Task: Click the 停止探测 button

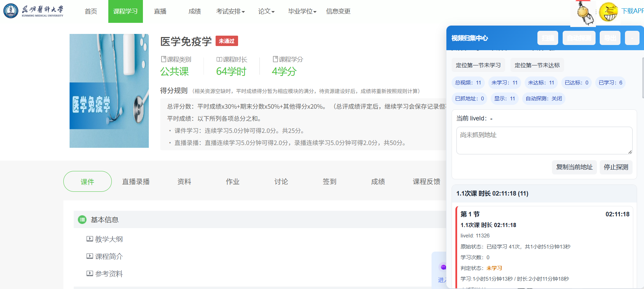Action: (x=616, y=167)
